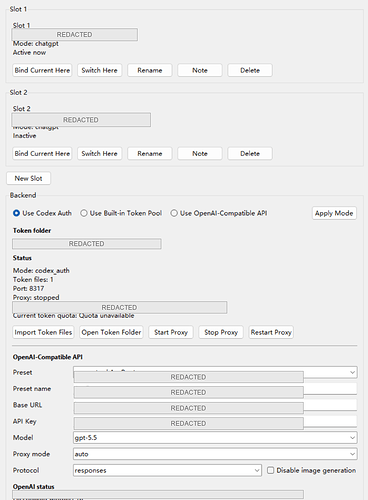Open the Protocol dropdown set to responses
368x500 pixels.
point(167,470)
